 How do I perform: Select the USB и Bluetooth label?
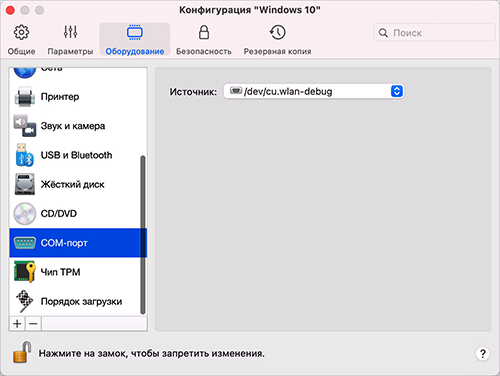coord(76,155)
